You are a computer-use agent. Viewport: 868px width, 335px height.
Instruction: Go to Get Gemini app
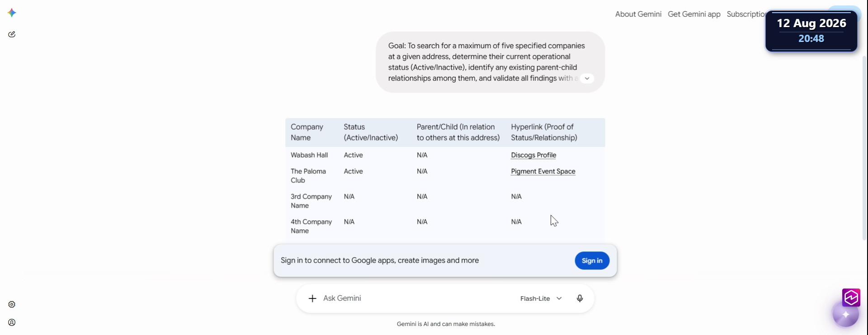tap(694, 14)
